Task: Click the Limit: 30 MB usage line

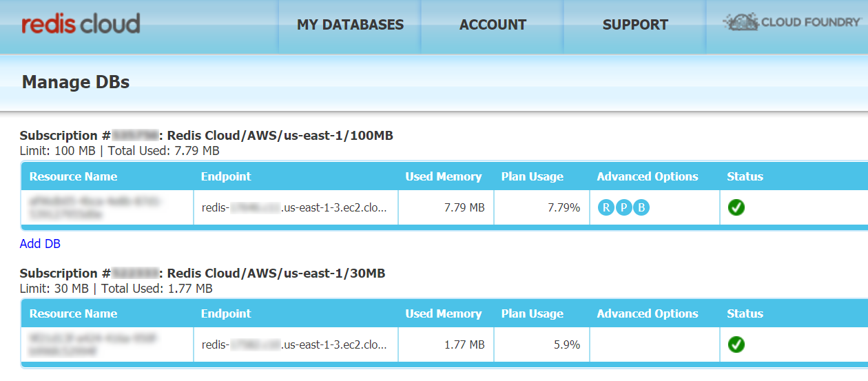Action: [116, 289]
